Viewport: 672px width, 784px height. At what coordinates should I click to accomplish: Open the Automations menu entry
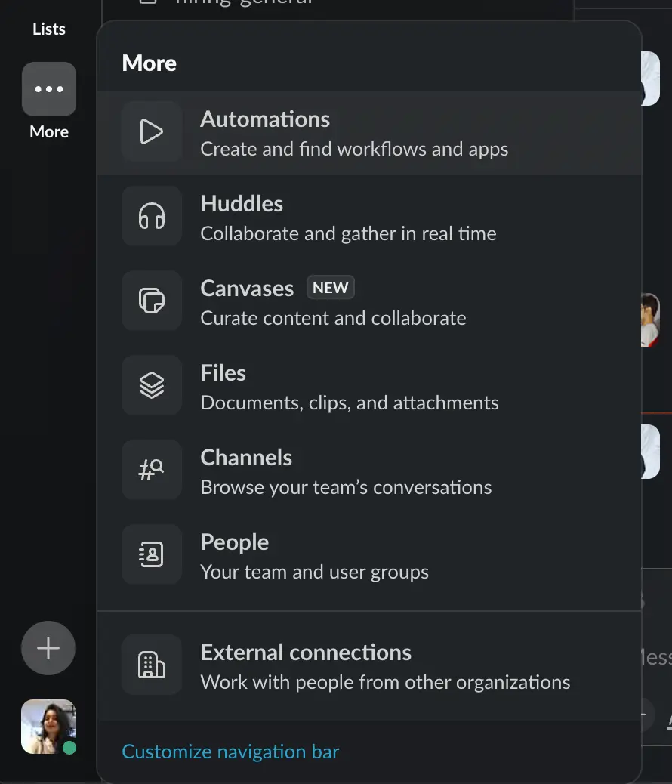tap(369, 133)
